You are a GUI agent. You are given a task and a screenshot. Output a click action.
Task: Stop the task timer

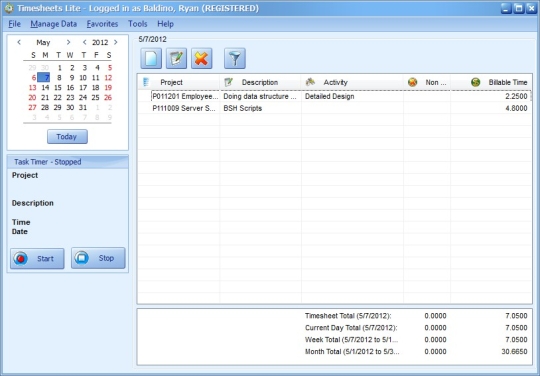(x=98, y=258)
